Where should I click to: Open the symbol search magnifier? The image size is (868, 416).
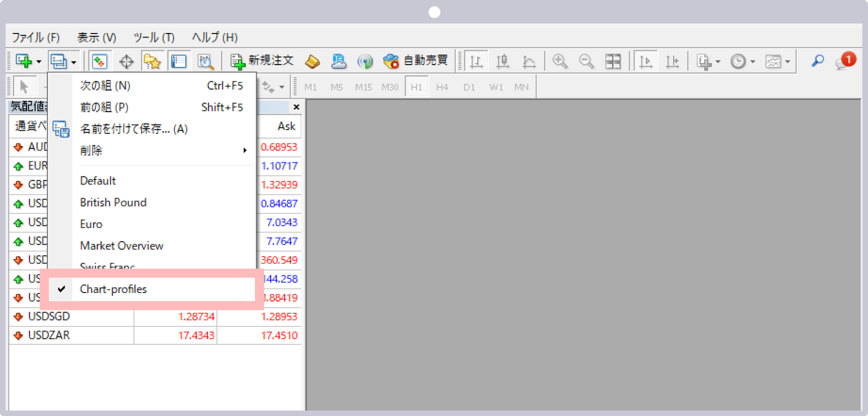817,60
